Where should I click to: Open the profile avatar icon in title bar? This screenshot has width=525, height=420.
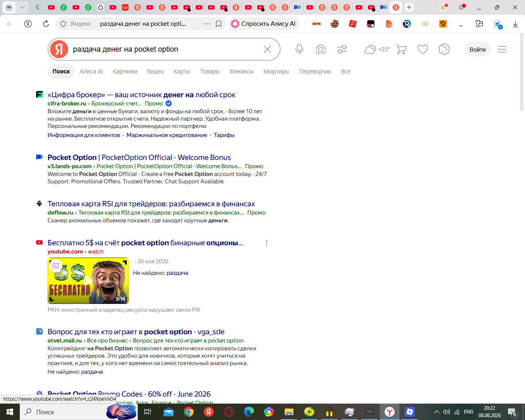coord(443,7)
